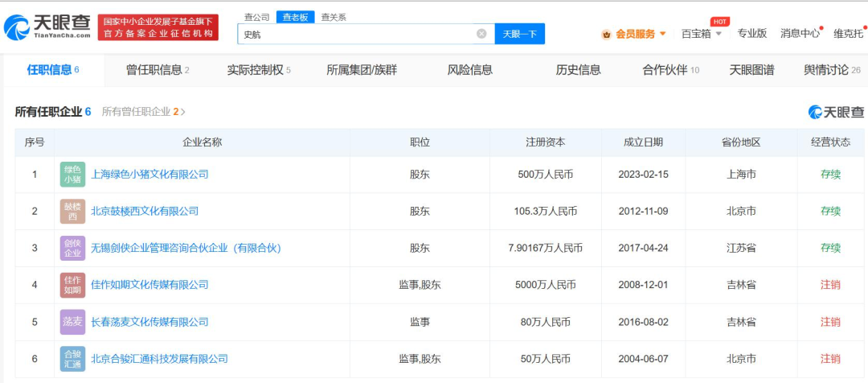Open 消息中心 notifications
The image size is (868, 383).
[799, 34]
